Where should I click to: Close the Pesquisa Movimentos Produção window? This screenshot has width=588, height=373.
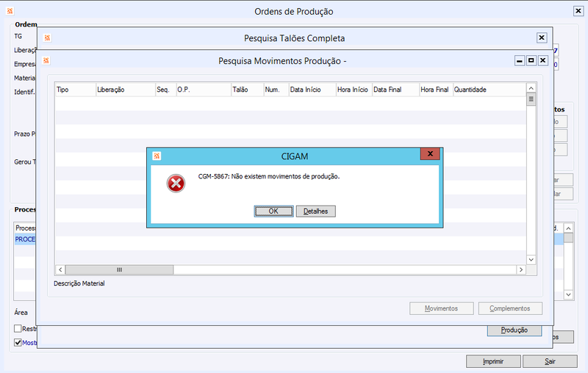pos(542,61)
